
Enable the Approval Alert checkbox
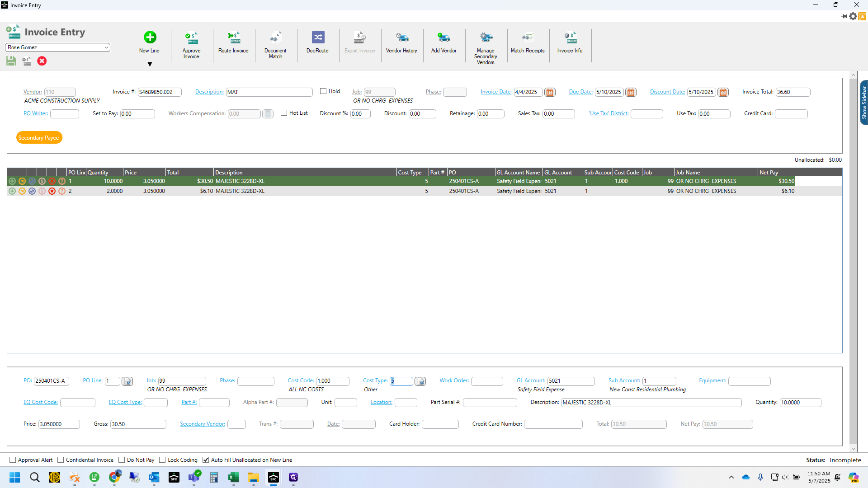13,460
